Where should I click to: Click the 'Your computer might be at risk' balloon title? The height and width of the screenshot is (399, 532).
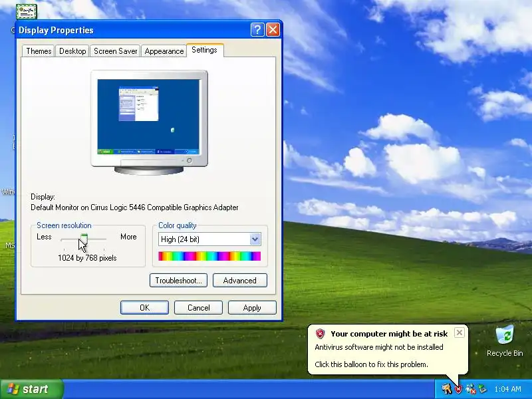click(389, 334)
